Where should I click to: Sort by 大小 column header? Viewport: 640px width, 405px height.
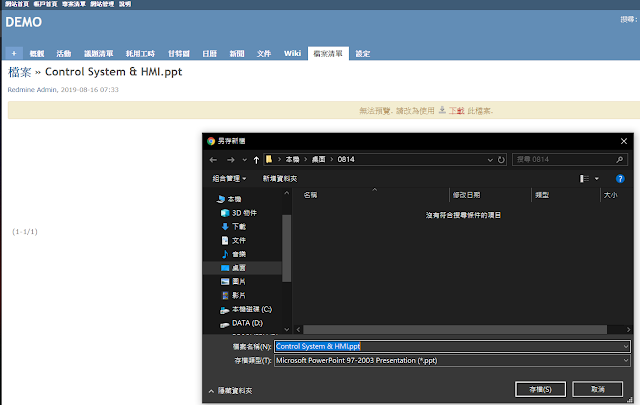pos(610,195)
